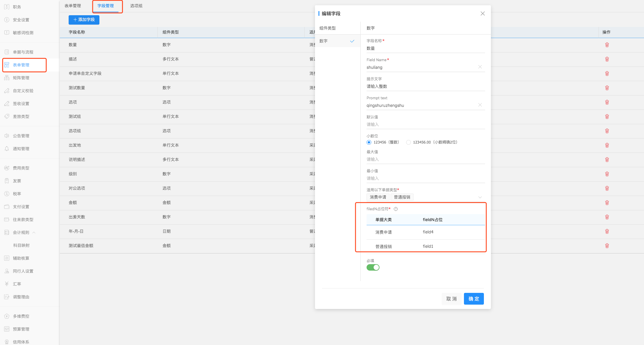
Task: Open 同行人设置 in the sidebar
Action: point(23,271)
